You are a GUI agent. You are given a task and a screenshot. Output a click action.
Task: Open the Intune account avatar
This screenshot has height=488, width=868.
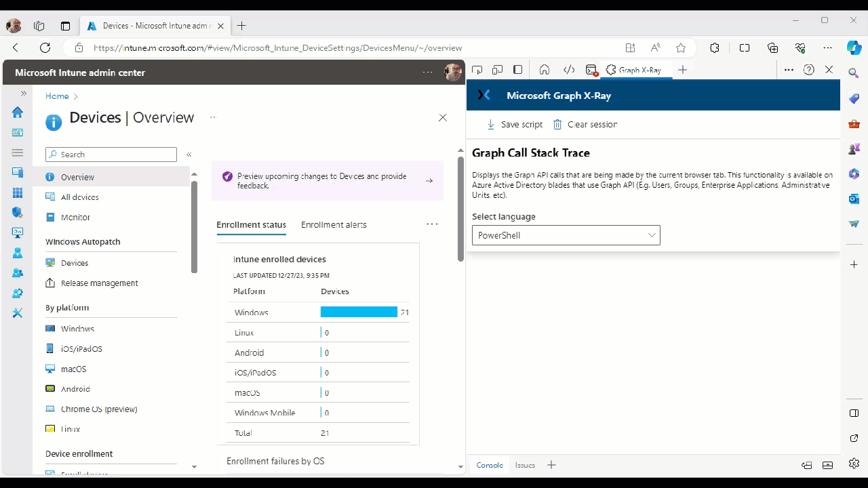tap(453, 73)
